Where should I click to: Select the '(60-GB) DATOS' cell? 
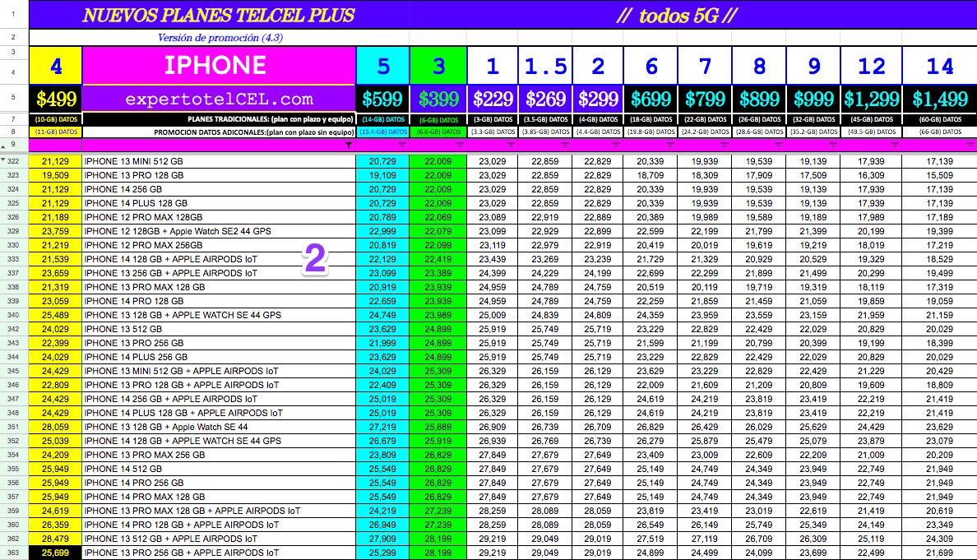[940, 119]
